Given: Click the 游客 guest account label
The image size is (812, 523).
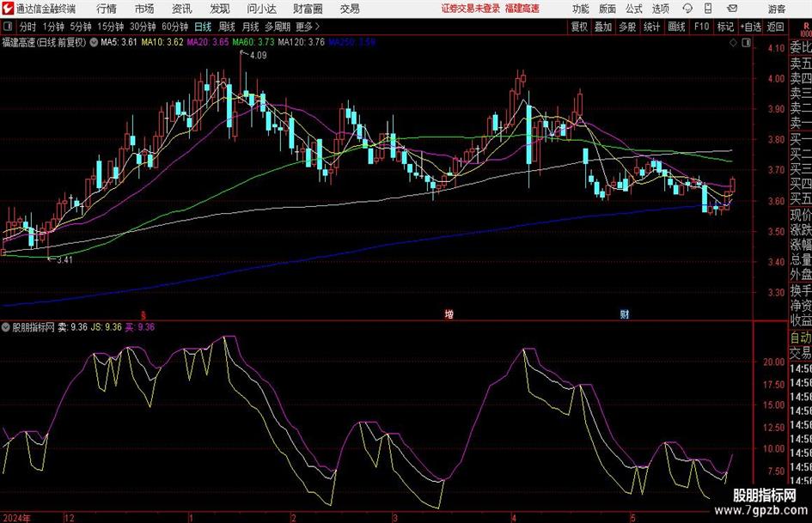Looking at the screenshot, I should coord(777,9).
